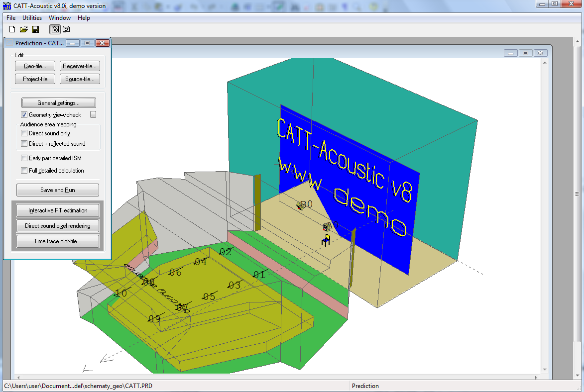Image resolution: width=584 pixels, height=392 pixels.
Task: Select receiver 09 label in model
Action: coord(154,319)
